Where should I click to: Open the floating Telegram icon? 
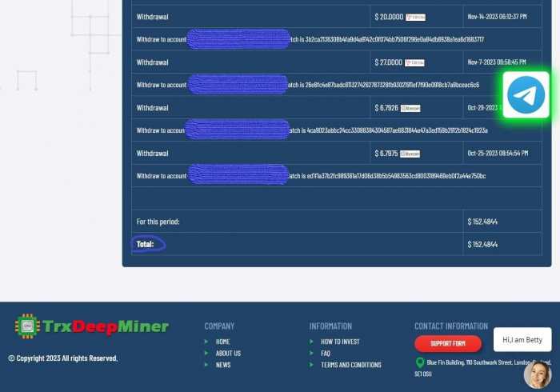click(526, 95)
